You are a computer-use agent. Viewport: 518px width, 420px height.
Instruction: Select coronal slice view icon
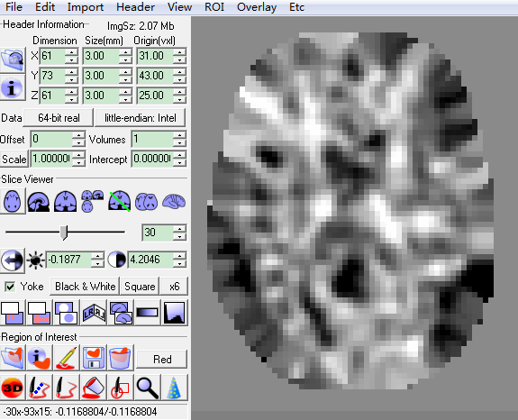[66, 201]
